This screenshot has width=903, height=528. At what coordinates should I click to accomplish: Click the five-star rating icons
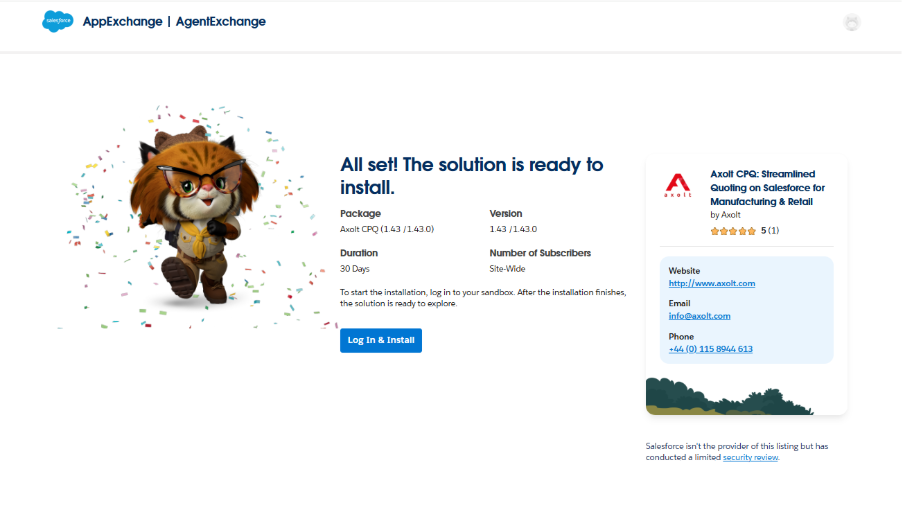tap(733, 231)
